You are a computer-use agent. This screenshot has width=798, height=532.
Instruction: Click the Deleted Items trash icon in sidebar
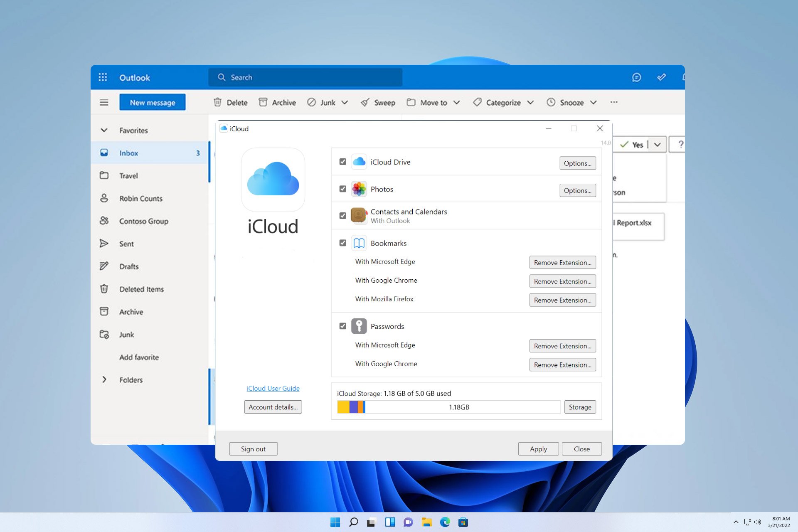104,288
